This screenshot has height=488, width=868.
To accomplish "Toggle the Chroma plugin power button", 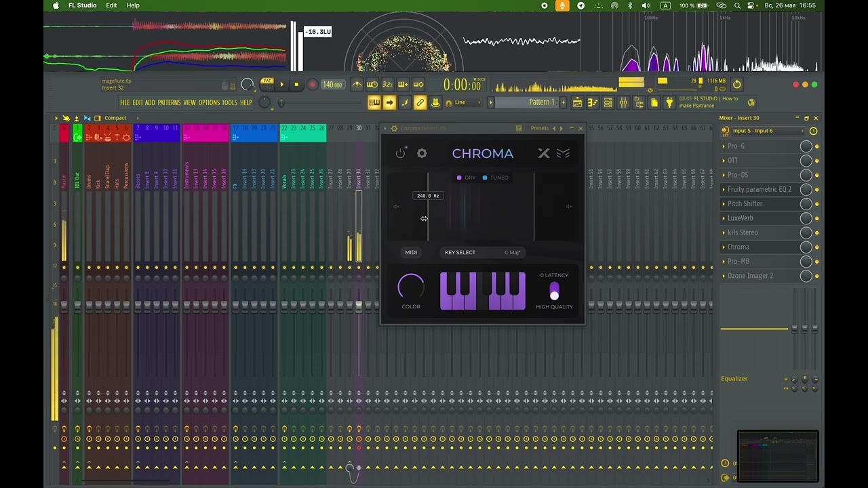I will [x=401, y=153].
